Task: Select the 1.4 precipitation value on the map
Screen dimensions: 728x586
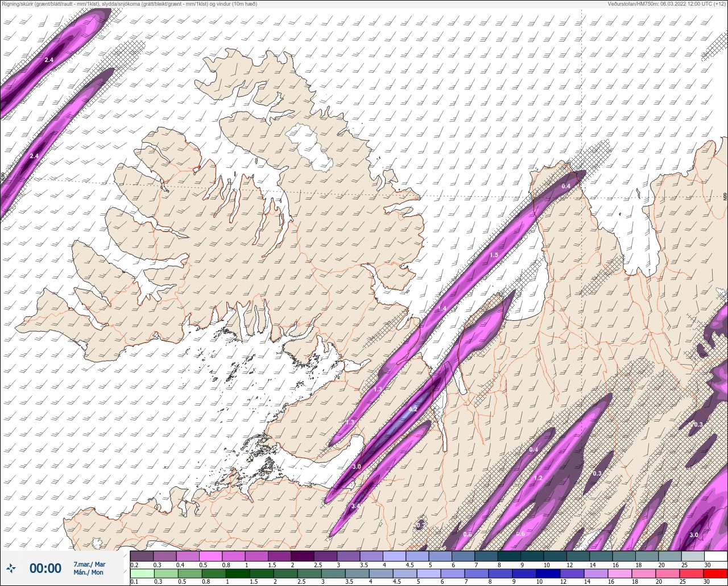Action: click(442, 308)
